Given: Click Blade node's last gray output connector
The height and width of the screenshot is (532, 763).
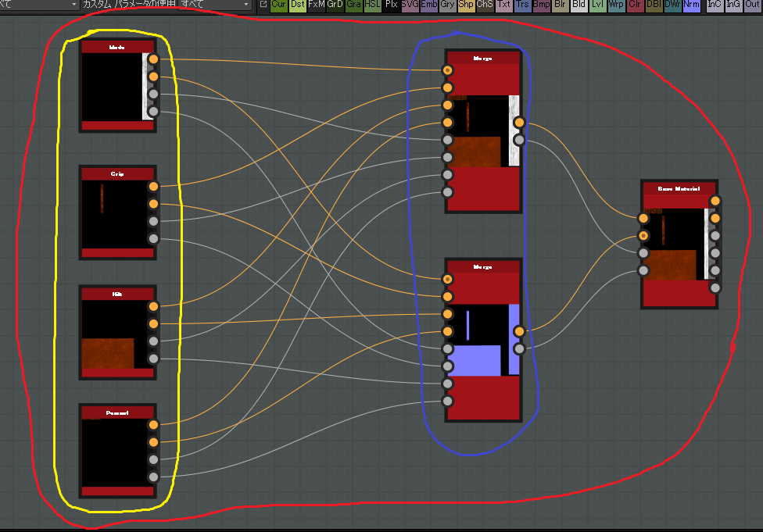Looking at the screenshot, I should tap(153, 112).
